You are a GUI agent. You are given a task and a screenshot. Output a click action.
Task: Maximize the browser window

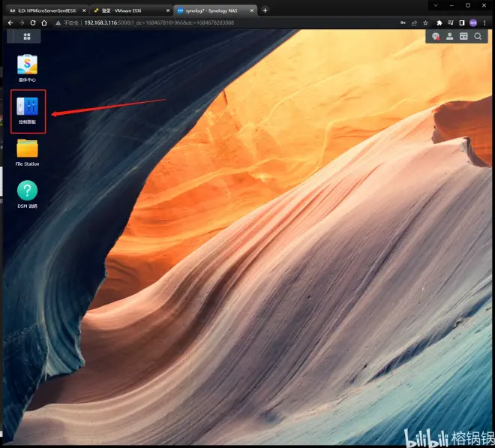468,5
